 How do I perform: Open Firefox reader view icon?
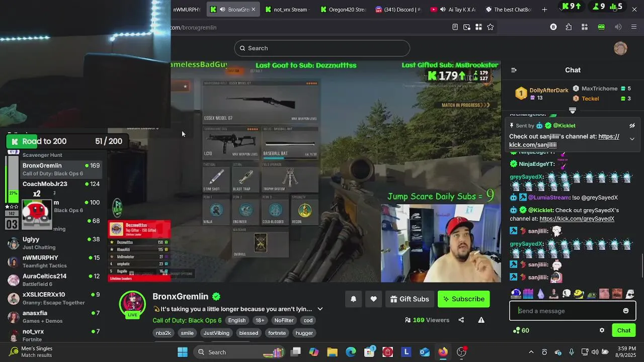point(455,27)
